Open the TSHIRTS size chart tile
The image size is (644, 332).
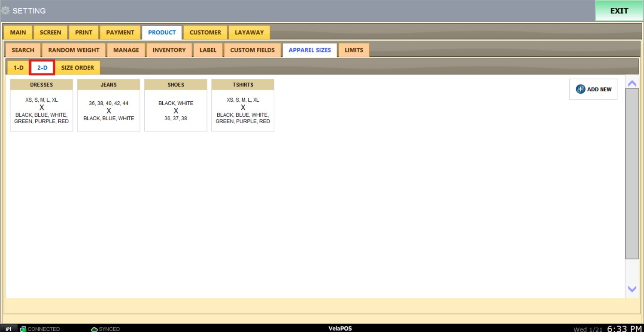[x=243, y=105]
